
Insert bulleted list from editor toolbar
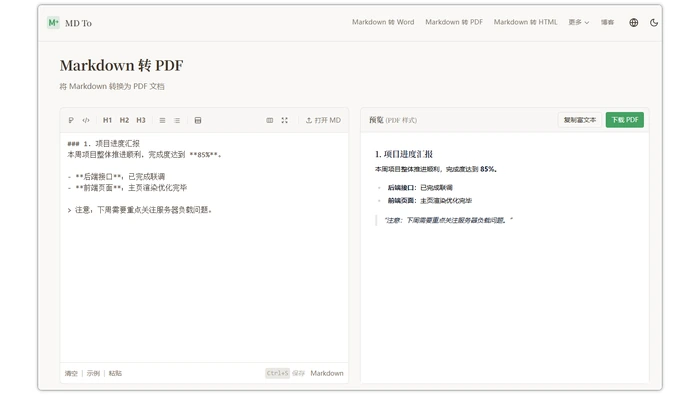[162, 120]
